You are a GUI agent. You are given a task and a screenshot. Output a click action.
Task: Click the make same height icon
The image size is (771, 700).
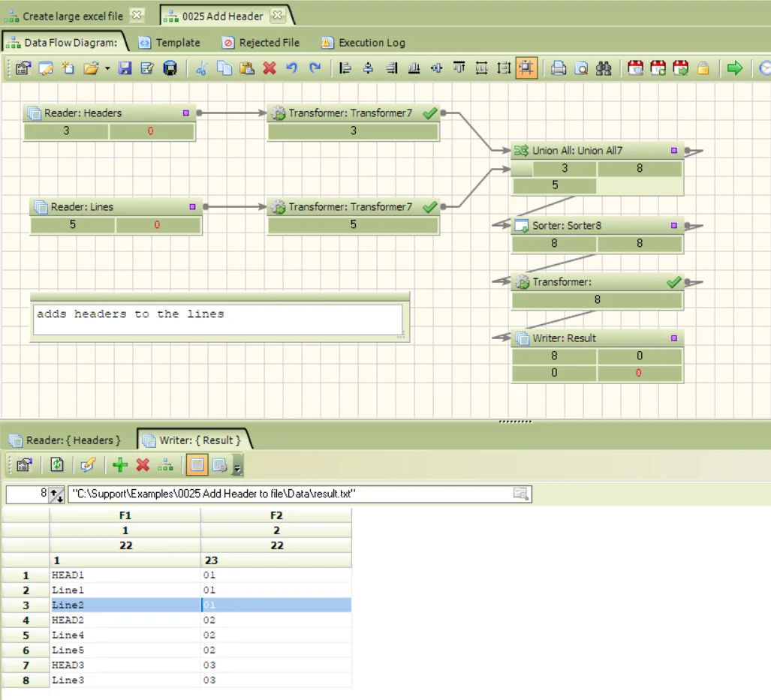tap(504, 68)
